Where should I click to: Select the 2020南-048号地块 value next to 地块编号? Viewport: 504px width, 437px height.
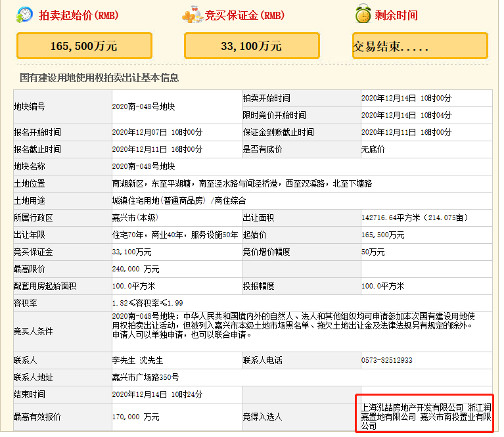tap(143, 106)
